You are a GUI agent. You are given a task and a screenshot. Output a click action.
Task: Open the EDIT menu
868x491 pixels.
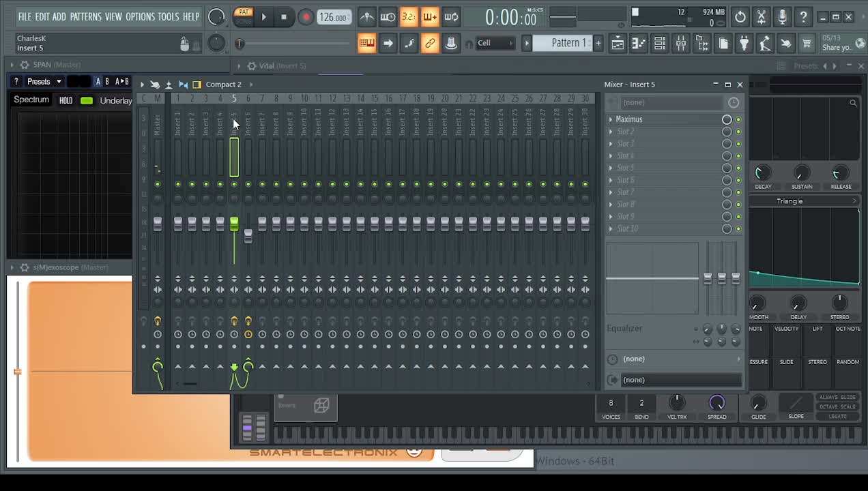(x=42, y=16)
